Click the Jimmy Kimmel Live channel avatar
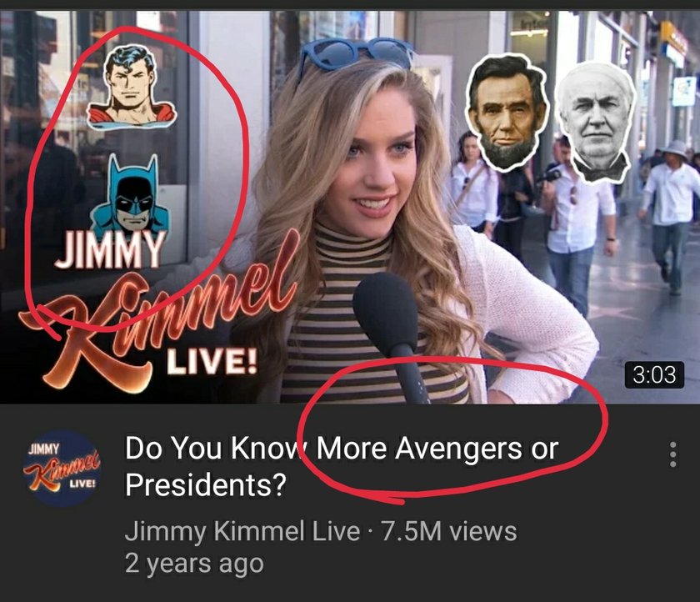The height and width of the screenshot is (602, 700). click(62, 468)
